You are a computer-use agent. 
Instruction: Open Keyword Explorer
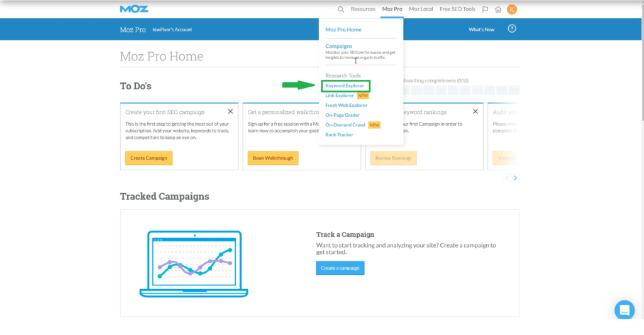coord(345,86)
